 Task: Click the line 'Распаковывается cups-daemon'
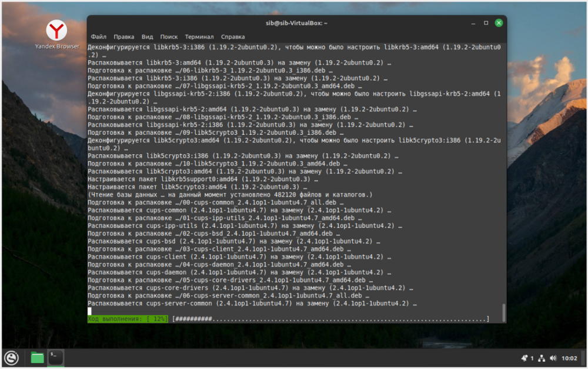click(x=239, y=272)
